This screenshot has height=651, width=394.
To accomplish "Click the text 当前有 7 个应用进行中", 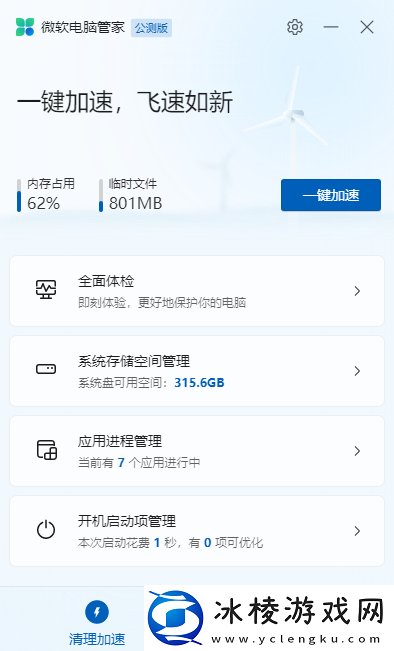I will pyautogui.click(x=139, y=463).
